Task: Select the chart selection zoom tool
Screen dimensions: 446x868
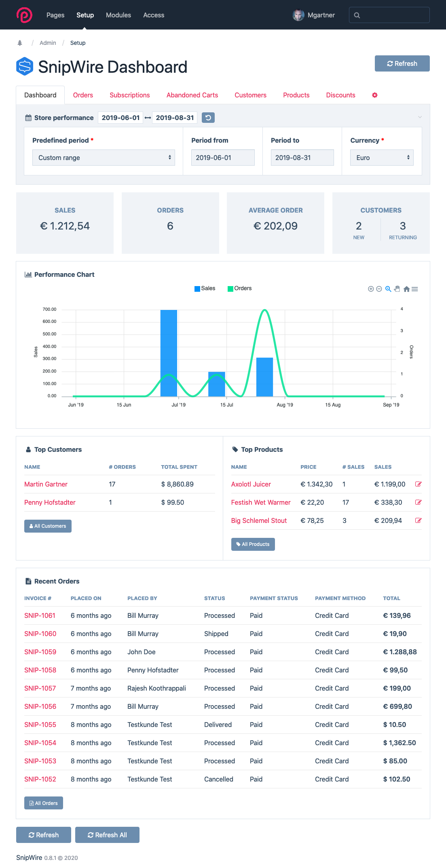Action: point(388,289)
